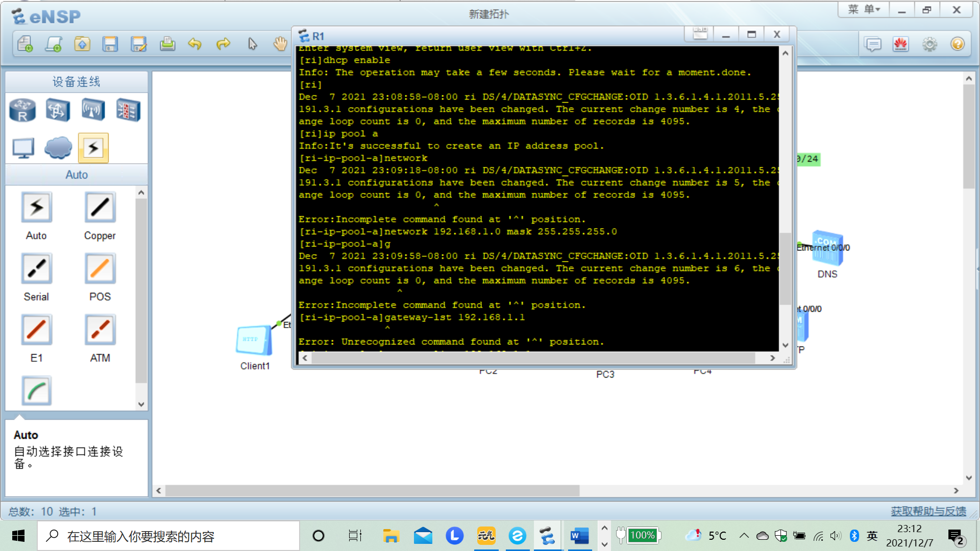Image resolution: width=980 pixels, height=551 pixels.
Task: Select the PC end-device category icon
Action: pyautogui.click(x=23, y=148)
